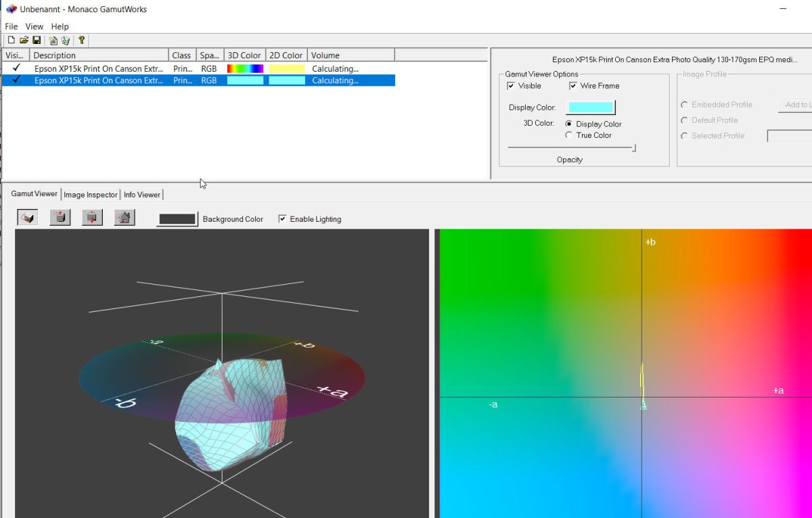
Task: Click the add profile toolbar icon
Action: [53, 41]
